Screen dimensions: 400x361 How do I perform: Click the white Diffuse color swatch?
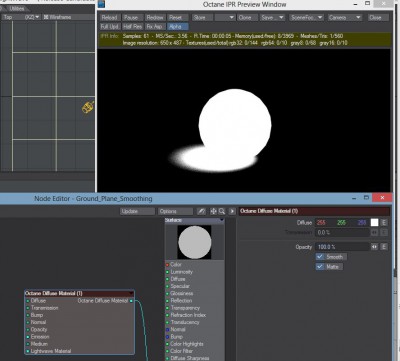tap(374, 223)
